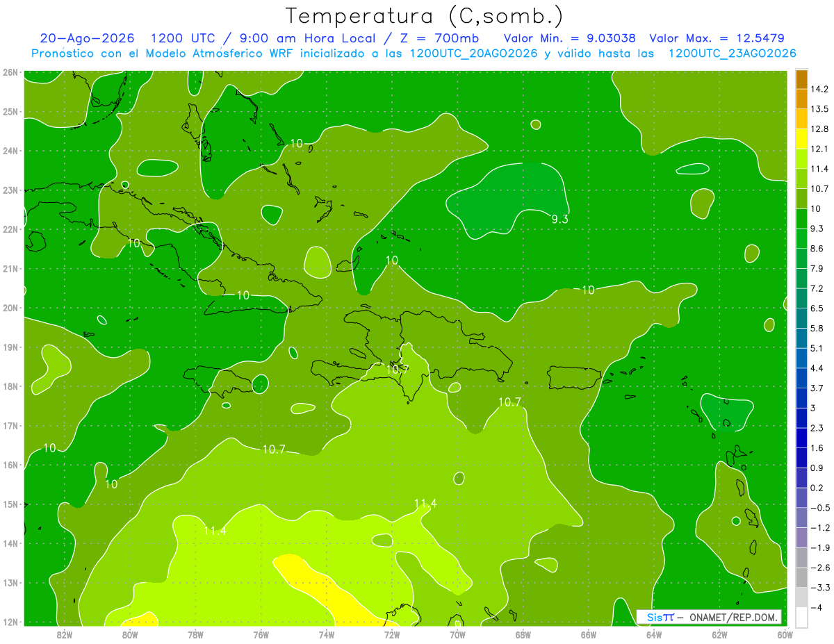Image resolution: width=834 pixels, height=644 pixels.
Task: Click the "14.2" color scale value
Action: tap(819, 89)
